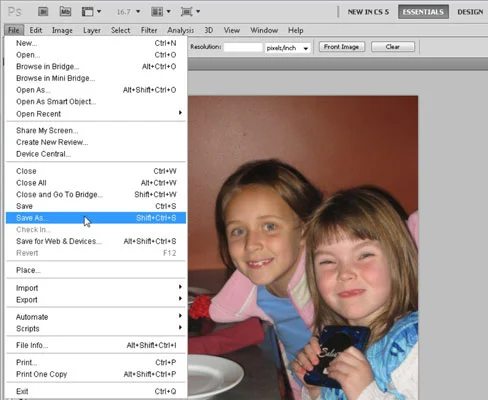
Task: Open the Layer menu
Action: click(x=92, y=30)
